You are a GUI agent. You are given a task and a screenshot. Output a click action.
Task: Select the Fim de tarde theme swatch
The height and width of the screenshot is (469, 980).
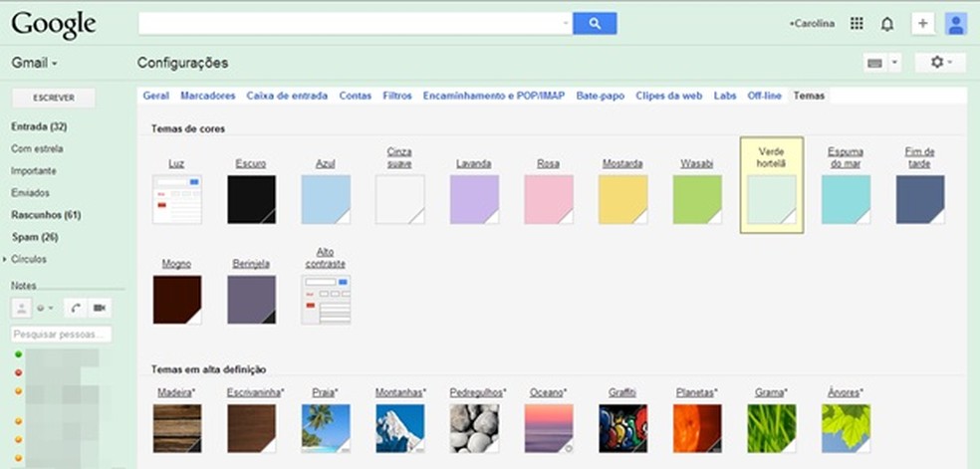[x=920, y=199]
